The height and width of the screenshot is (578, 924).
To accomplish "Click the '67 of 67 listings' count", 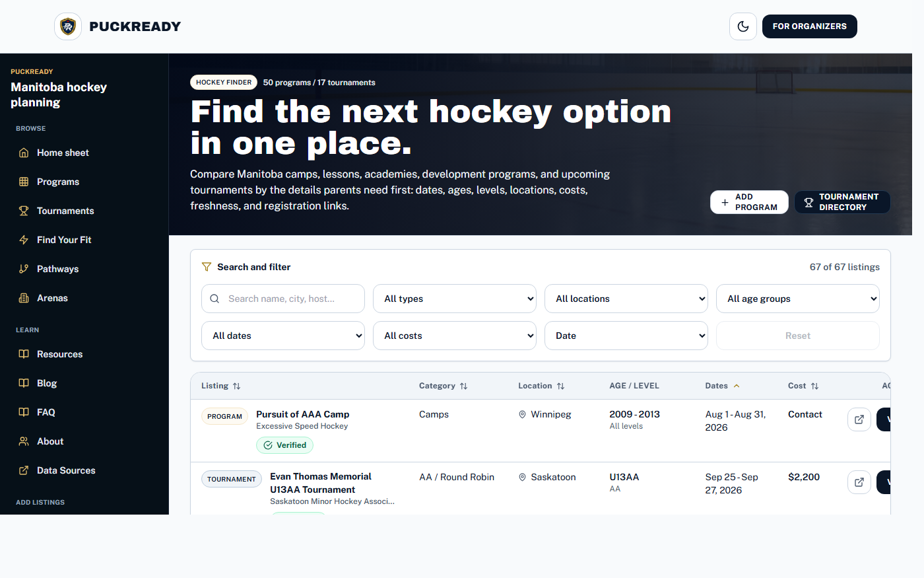I will pyautogui.click(x=845, y=267).
